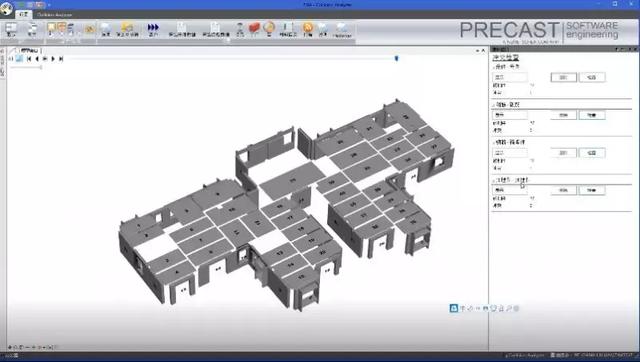The height and width of the screenshot is (362, 640).
Task: Click the right button in second panel section
Action: point(592,115)
